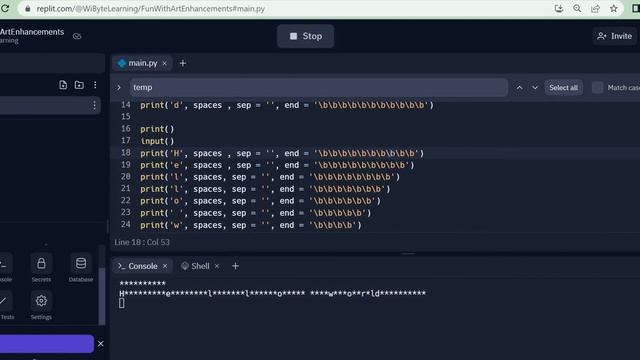Create a new folder in the files panel
Screen dimensions: 640x360
coord(79,85)
